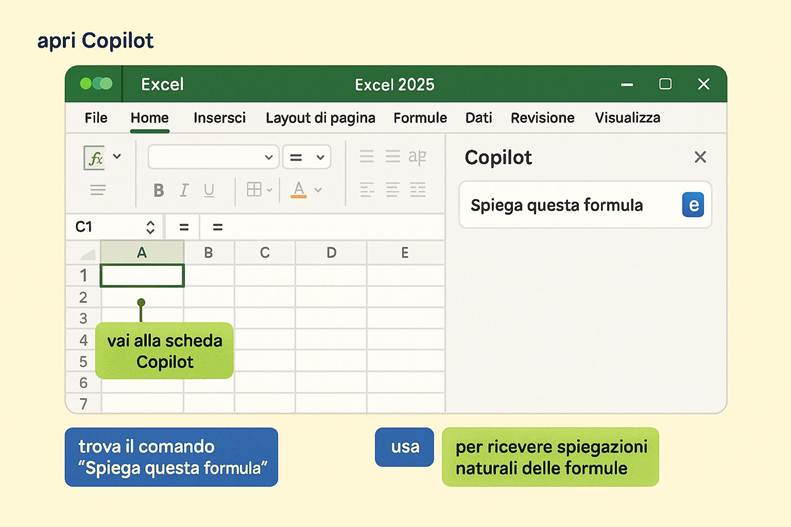Viewport: 791px width, 527px height.
Task: Open the File menu
Action: 96,118
